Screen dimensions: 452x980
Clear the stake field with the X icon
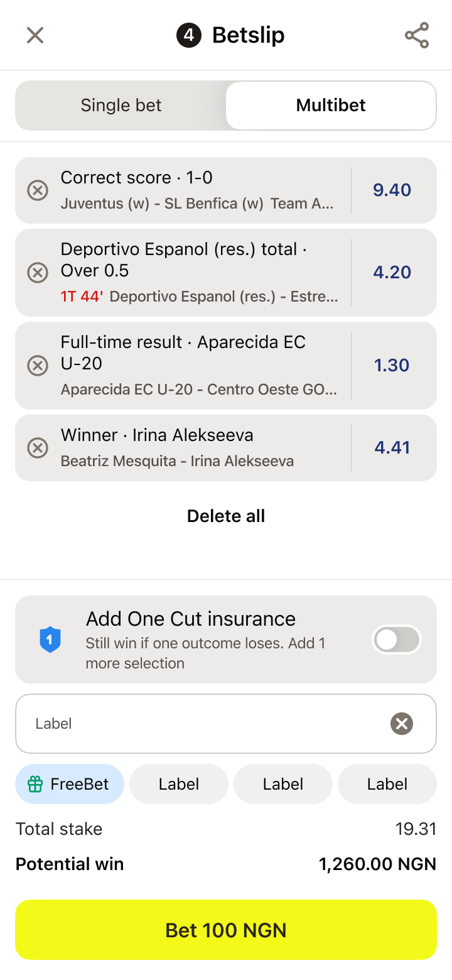click(x=402, y=724)
